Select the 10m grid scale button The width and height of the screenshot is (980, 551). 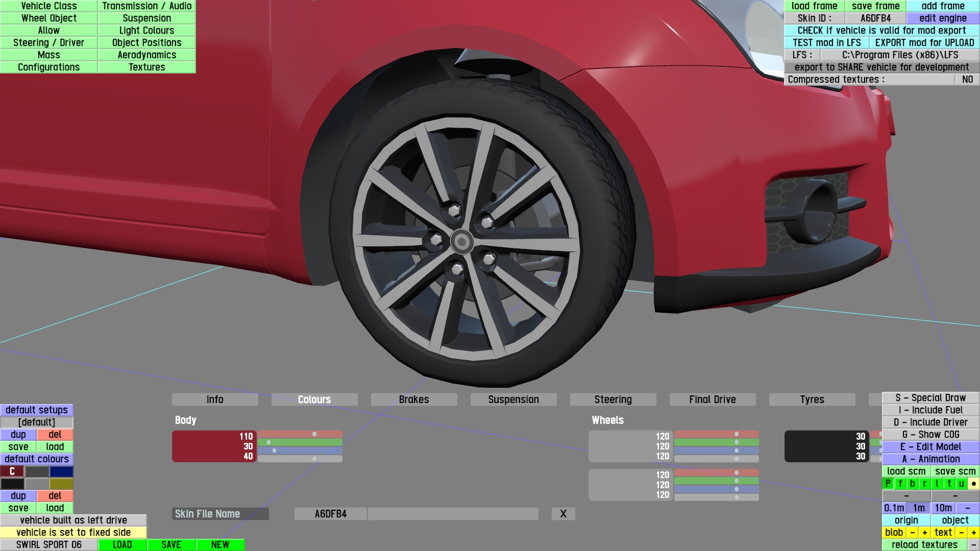943,508
